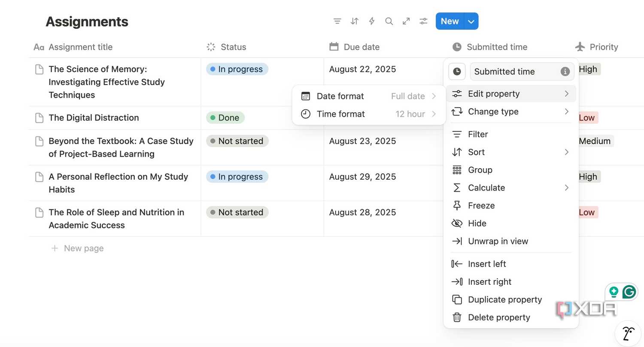Viewport: 644px width, 347px height.
Task: Click the blue New button
Action: pos(450,21)
